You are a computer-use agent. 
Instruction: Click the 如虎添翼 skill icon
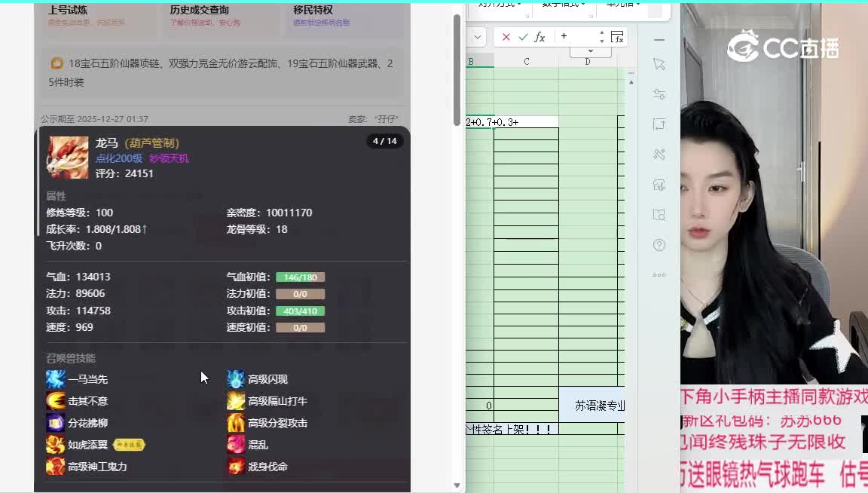pos(55,444)
